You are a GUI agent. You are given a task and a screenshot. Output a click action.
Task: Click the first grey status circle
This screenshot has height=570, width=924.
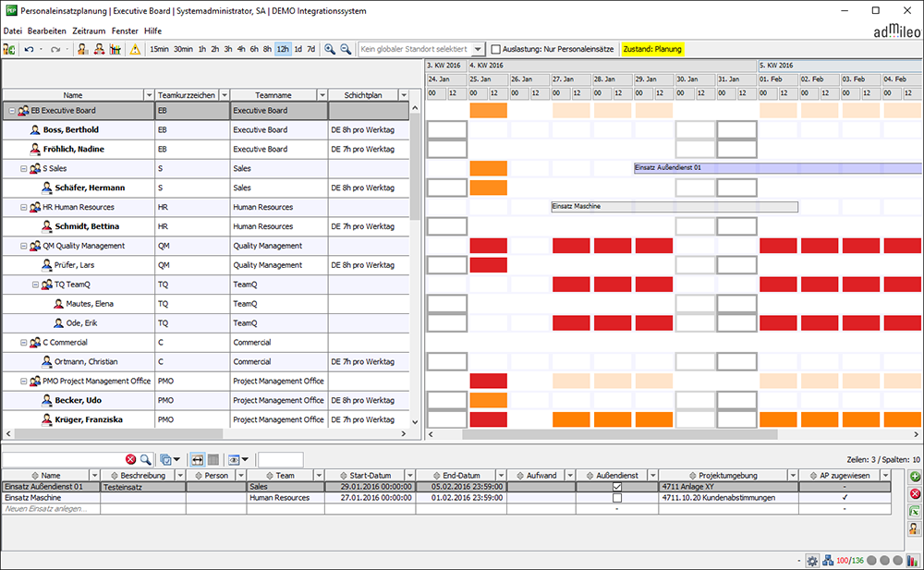pos(871,561)
